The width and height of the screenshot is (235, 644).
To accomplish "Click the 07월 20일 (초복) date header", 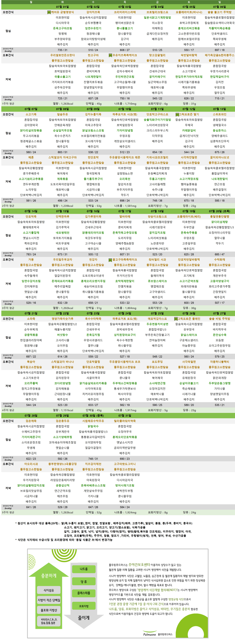I will pyautogui.click(x=220, y=211).
